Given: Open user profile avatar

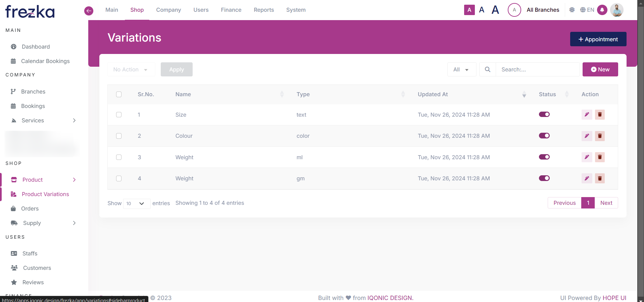Looking at the screenshot, I should (616, 10).
